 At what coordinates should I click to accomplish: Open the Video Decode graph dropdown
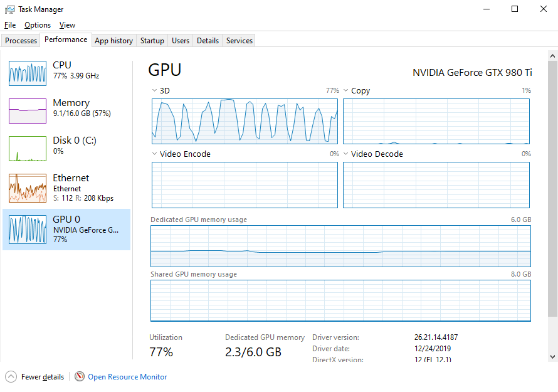pos(346,154)
